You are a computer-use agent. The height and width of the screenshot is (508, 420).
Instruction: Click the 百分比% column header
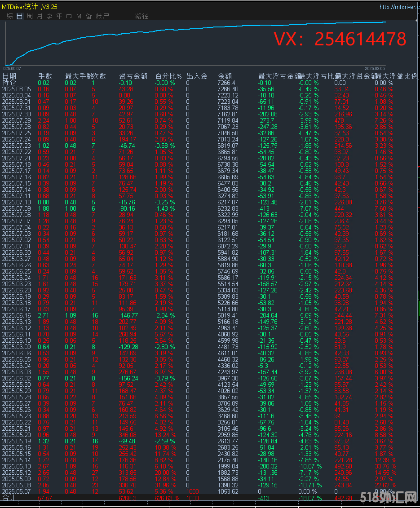[x=168, y=76]
